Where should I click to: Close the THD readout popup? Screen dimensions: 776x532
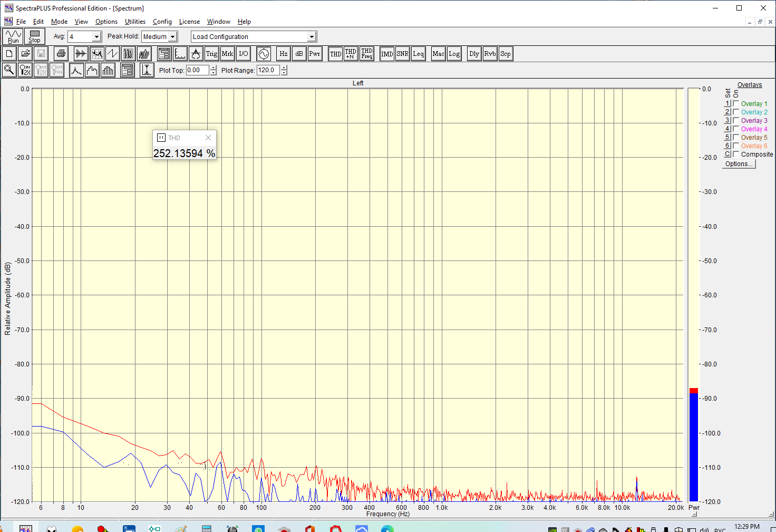click(x=208, y=138)
